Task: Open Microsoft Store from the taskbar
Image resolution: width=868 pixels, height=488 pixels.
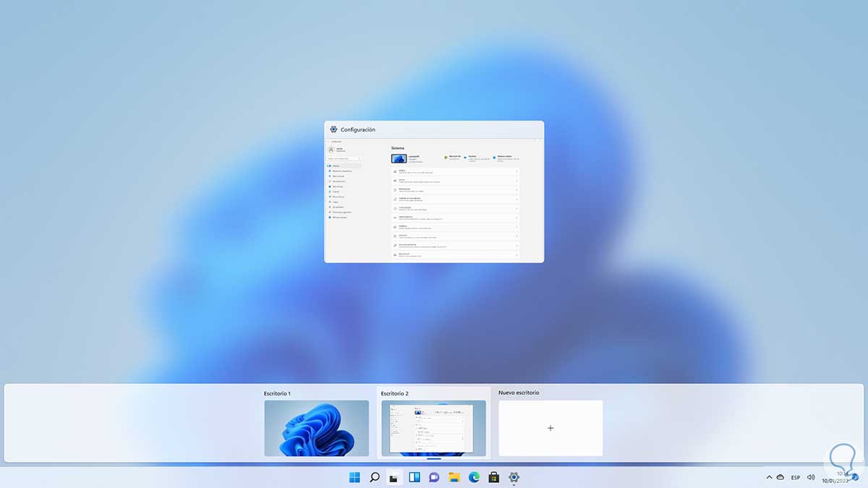Action: pos(494,477)
